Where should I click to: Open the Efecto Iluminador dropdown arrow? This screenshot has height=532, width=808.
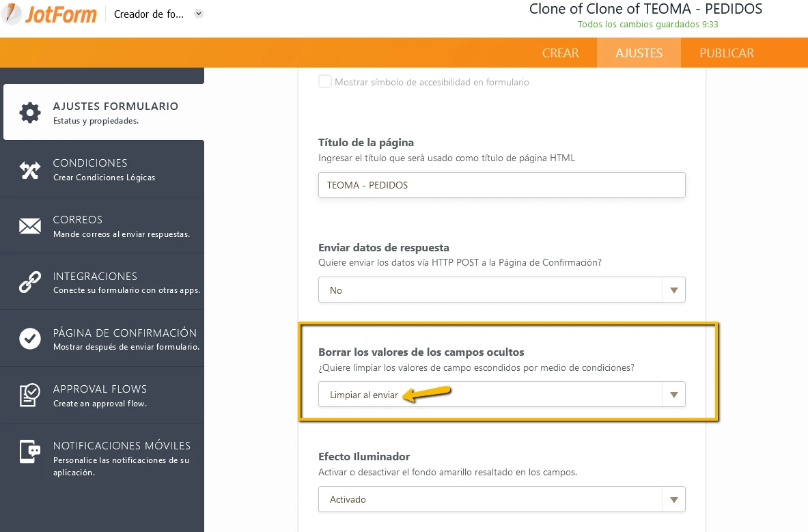coord(673,499)
